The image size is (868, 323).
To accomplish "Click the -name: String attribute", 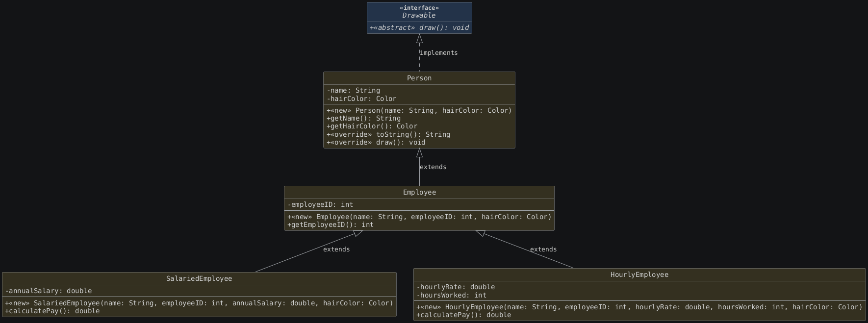I will click(354, 91).
